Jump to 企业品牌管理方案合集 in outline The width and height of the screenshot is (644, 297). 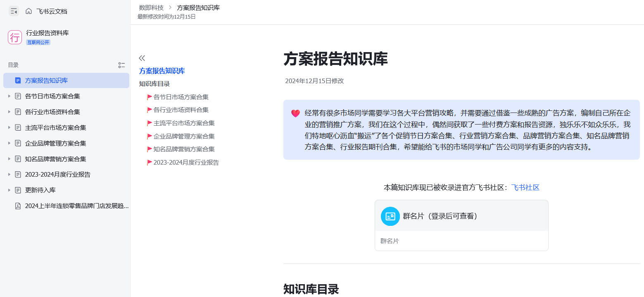click(x=184, y=137)
